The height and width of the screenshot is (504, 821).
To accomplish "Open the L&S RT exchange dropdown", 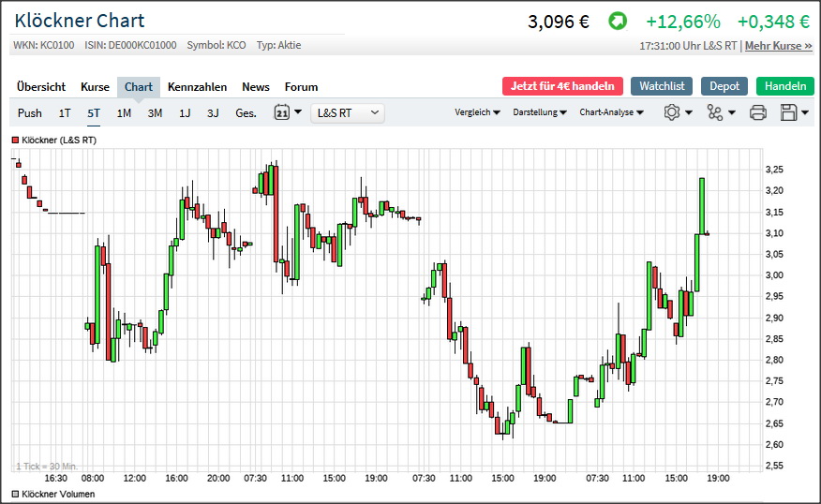I will [348, 113].
